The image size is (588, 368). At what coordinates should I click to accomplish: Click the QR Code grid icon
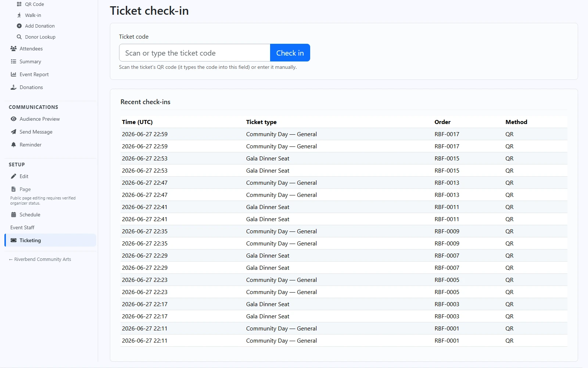[x=19, y=4]
